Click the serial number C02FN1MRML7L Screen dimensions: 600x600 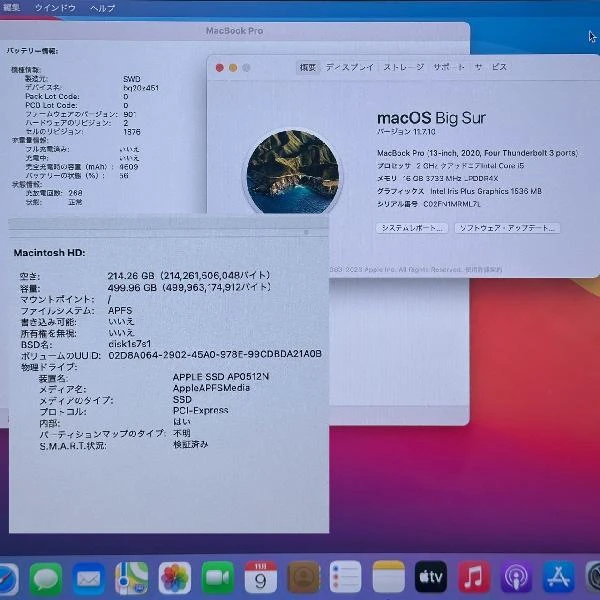click(452, 204)
